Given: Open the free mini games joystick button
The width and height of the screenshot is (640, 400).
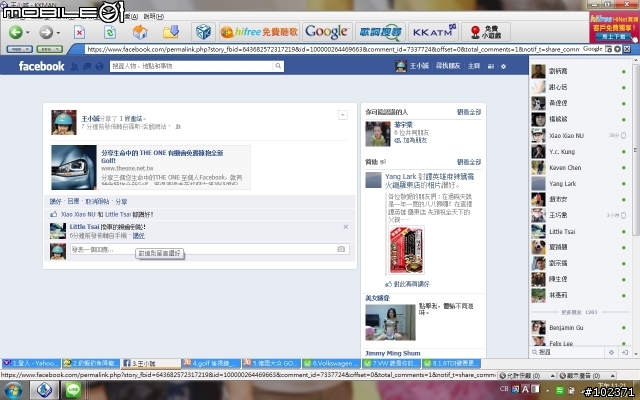Looking at the screenshot, I should (x=486, y=32).
